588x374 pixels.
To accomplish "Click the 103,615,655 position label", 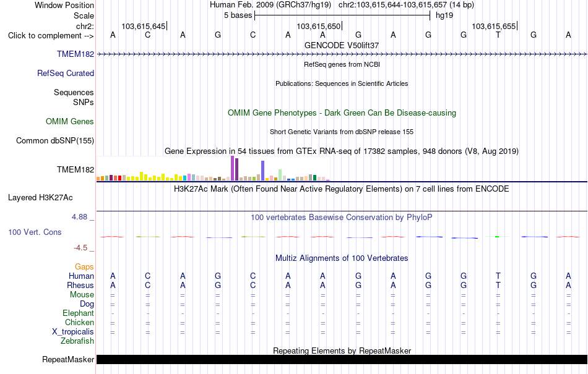I will [x=493, y=26].
